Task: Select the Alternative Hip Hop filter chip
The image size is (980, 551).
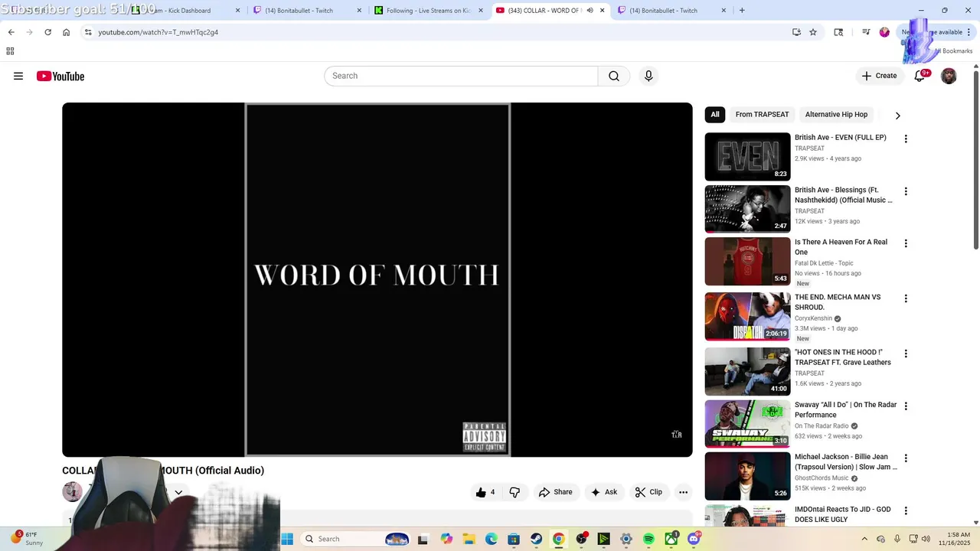Action: tap(836, 115)
